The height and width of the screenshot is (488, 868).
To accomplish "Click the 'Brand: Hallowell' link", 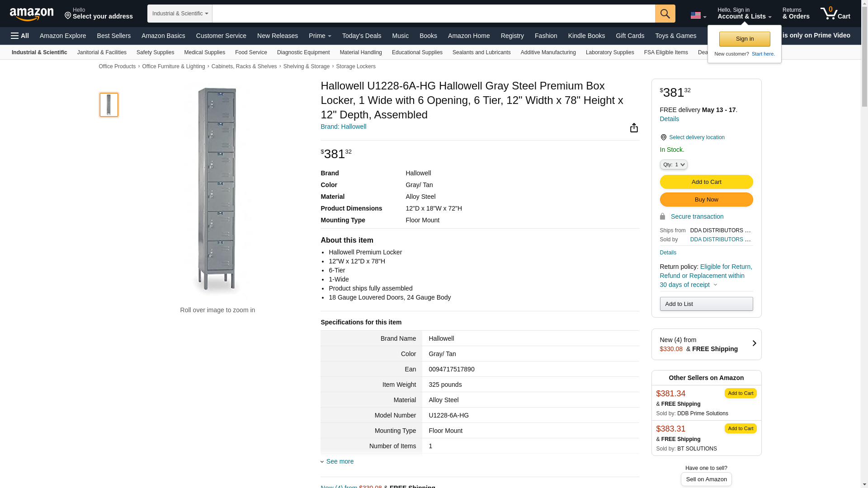I will (343, 127).
